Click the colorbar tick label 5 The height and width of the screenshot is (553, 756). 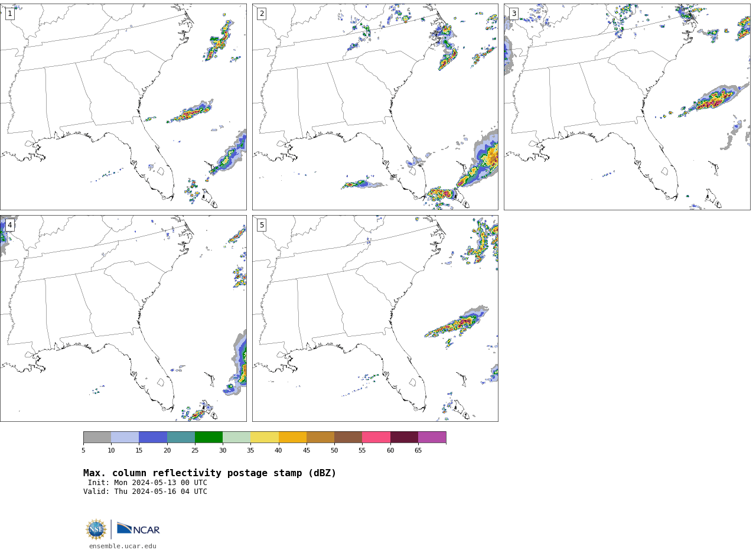pos(83,451)
